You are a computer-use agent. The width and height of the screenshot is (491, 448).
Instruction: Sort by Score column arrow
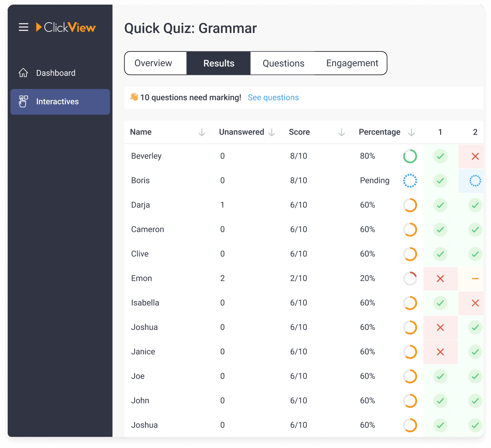[342, 132]
